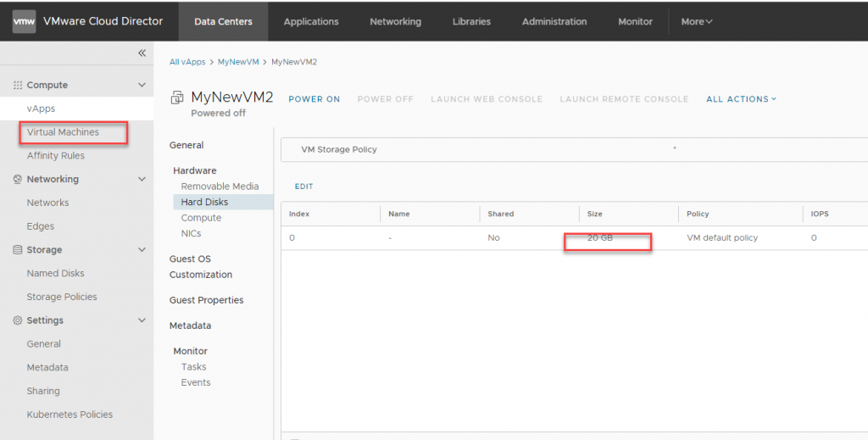
Task: Go to the Networking top tab
Action: 395,21
